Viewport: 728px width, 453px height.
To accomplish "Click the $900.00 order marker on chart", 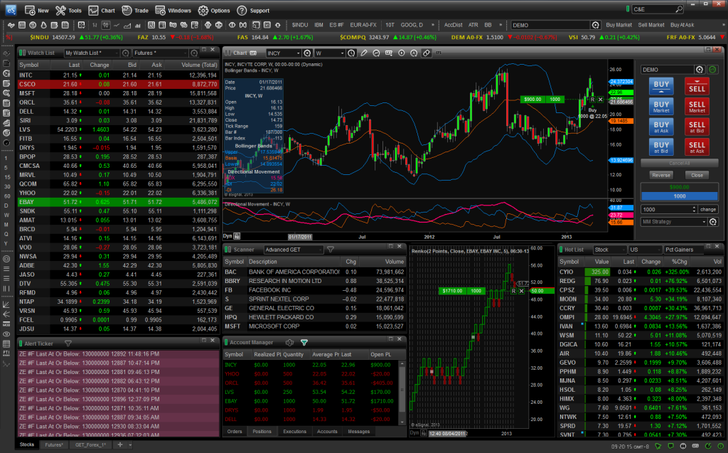I will click(531, 99).
